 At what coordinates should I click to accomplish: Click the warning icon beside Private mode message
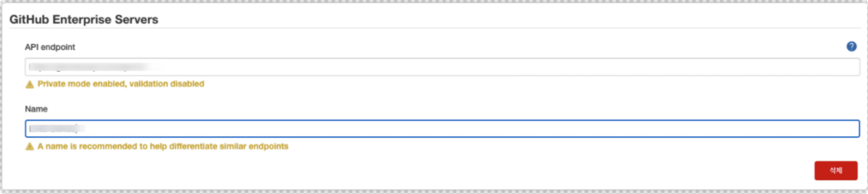[30, 84]
